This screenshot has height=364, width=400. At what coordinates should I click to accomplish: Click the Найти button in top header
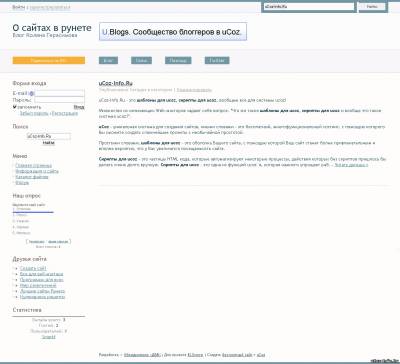[x=372, y=7]
